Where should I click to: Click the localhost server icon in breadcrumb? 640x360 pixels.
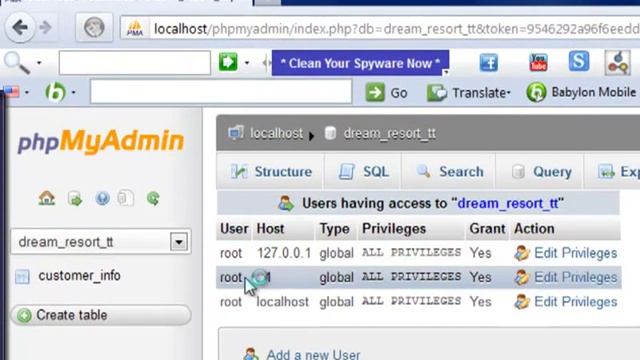pyautogui.click(x=236, y=133)
